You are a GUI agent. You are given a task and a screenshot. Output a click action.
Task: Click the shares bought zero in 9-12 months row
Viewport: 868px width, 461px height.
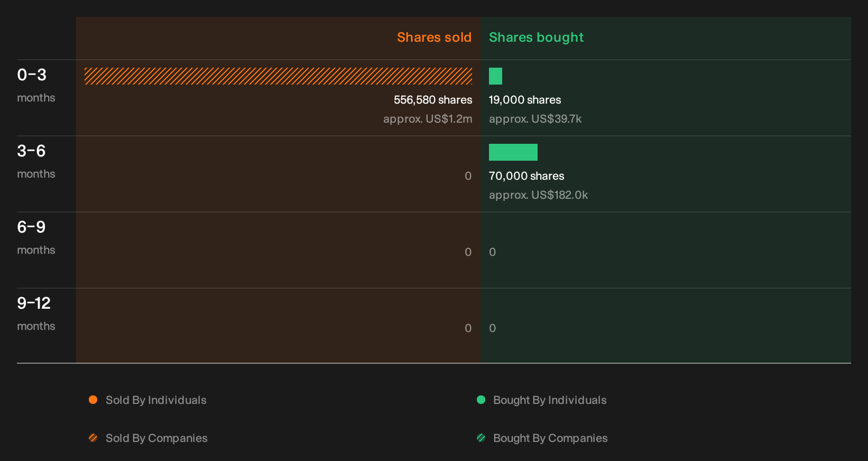click(x=493, y=328)
